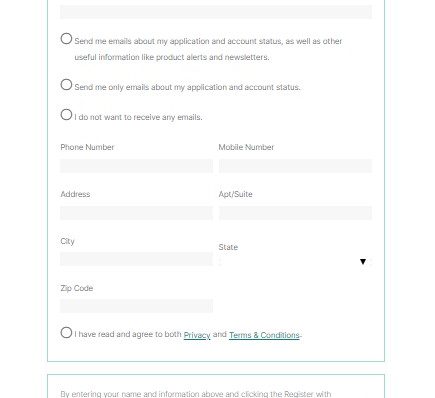This screenshot has height=398, width=435.
Task: Select 'I do not want to receive any emails'
Action: (66, 115)
